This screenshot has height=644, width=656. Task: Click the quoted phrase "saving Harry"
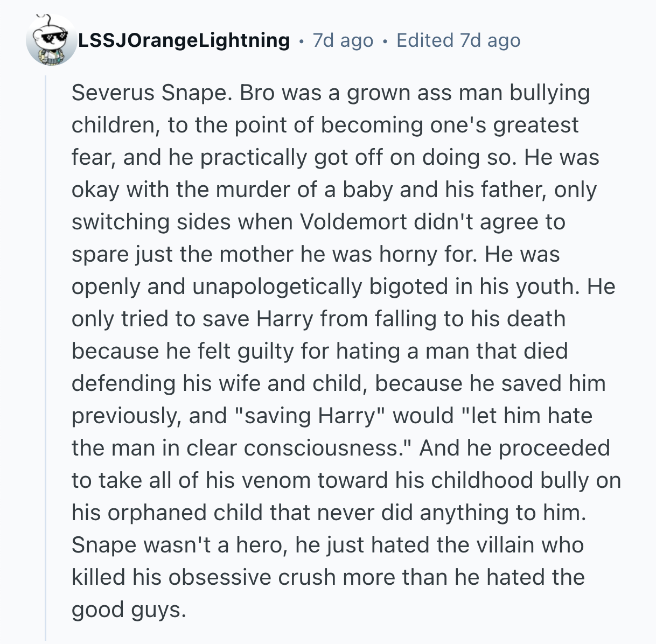tap(309, 416)
